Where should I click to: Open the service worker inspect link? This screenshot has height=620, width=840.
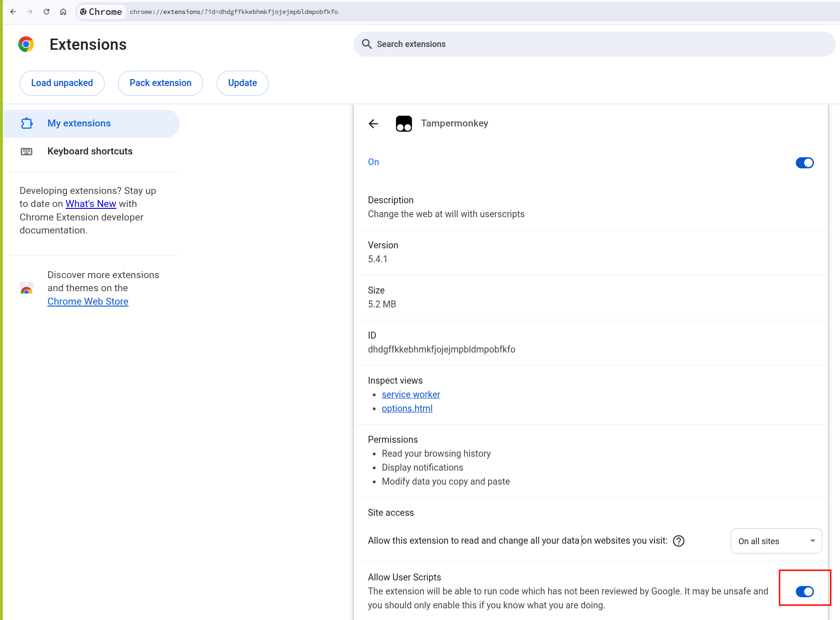[x=410, y=394]
